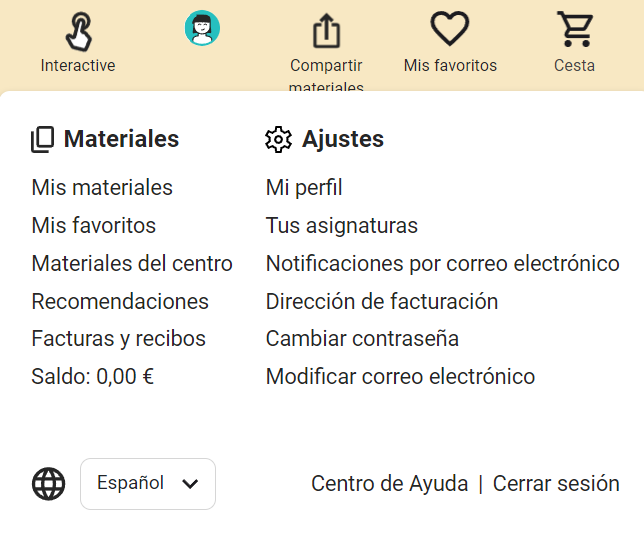The width and height of the screenshot is (644, 536).
Task: Open the user avatar profile icon
Action: coord(202,28)
